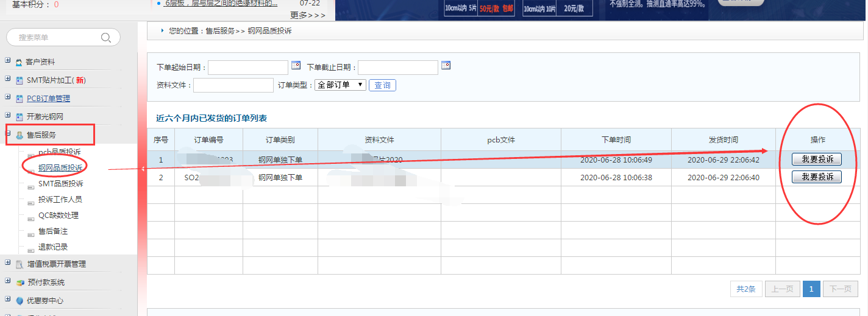
Task: Go to the 下一页 pagination button
Action: (839, 289)
